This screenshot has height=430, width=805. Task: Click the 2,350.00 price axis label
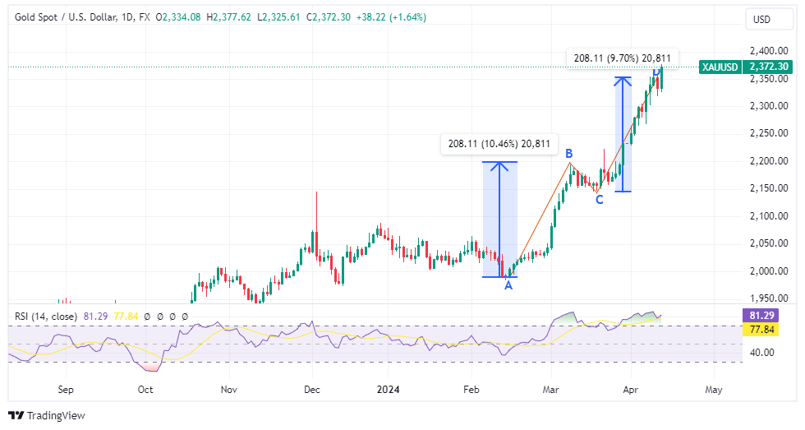click(x=769, y=79)
